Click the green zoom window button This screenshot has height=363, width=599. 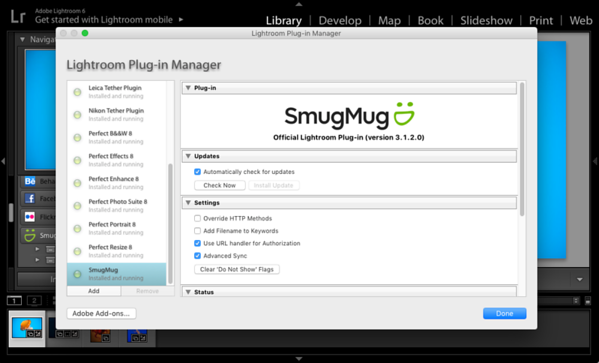pos(85,33)
